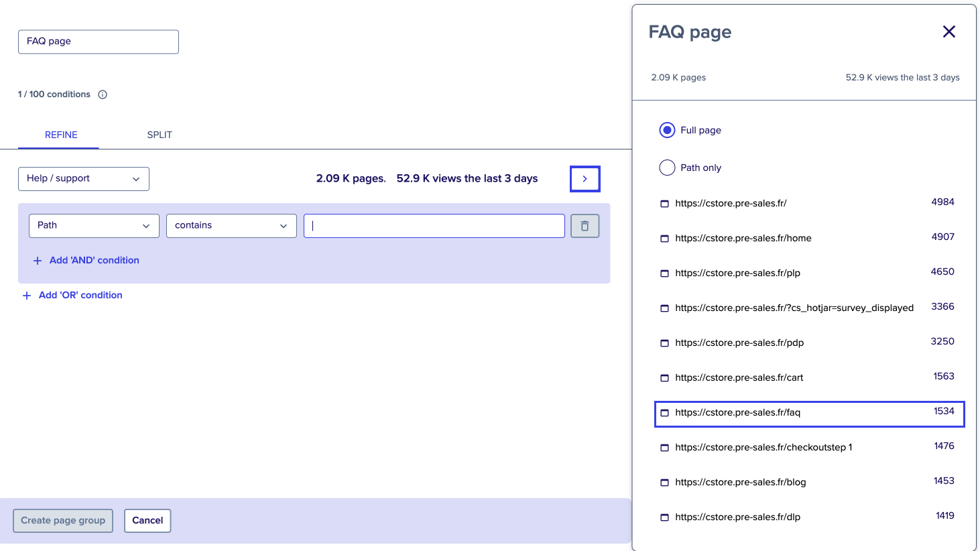
Task: Click the info icon beside 1/100 conditions
Action: tap(102, 94)
